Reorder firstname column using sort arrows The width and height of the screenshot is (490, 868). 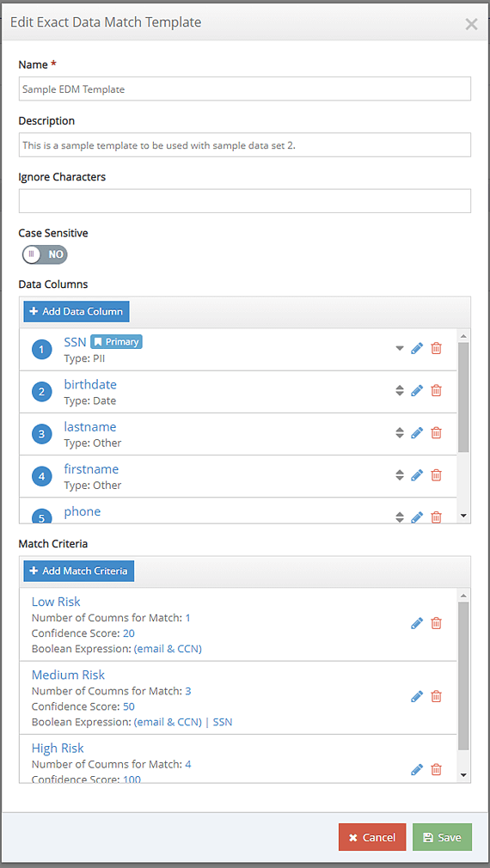400,474
